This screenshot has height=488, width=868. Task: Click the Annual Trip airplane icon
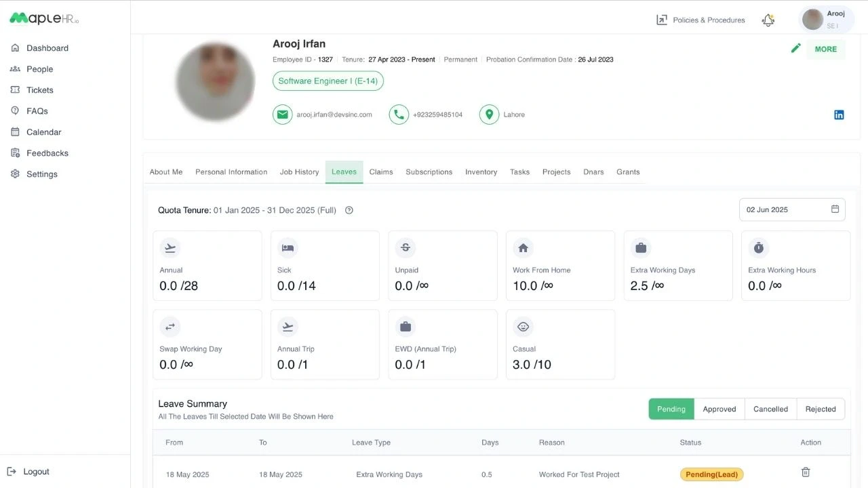288,327
